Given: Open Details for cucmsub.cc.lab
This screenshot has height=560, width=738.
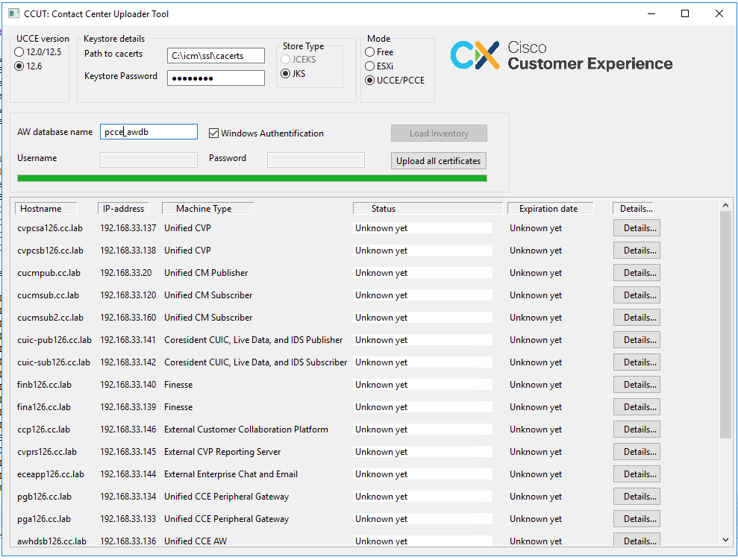Looking at the screenshot, I should point(637,295).
